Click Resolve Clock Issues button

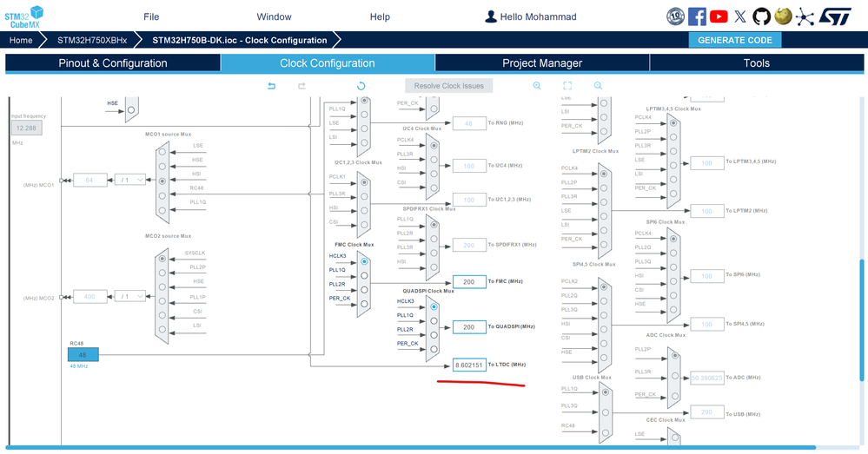pyautogui.click(x=449, y=86)
